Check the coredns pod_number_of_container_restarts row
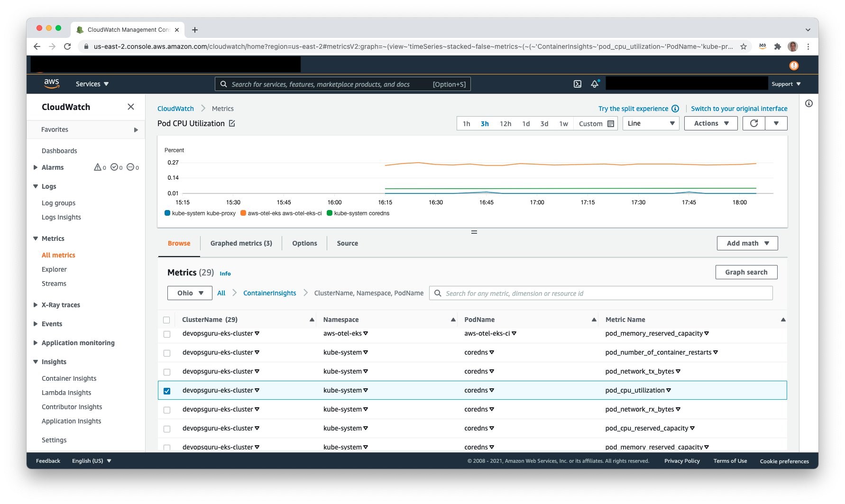This screenshot has height=504, width=845. coord(167,353)
